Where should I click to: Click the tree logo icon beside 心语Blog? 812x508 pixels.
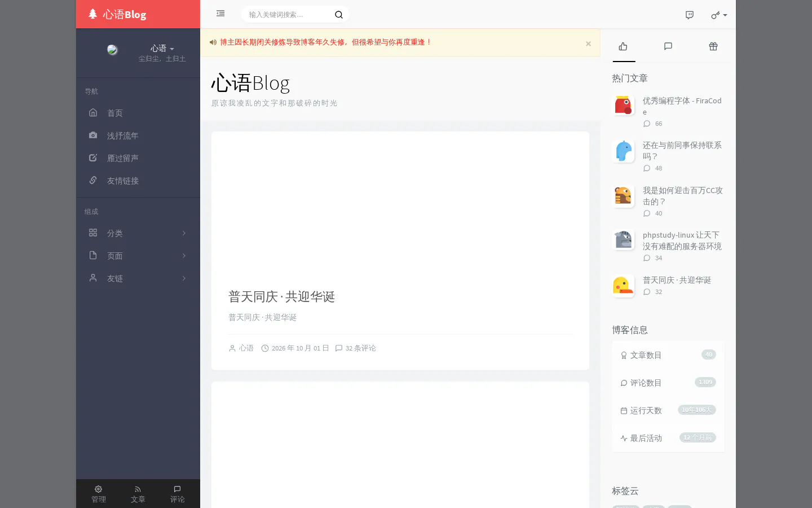[93, 14]
